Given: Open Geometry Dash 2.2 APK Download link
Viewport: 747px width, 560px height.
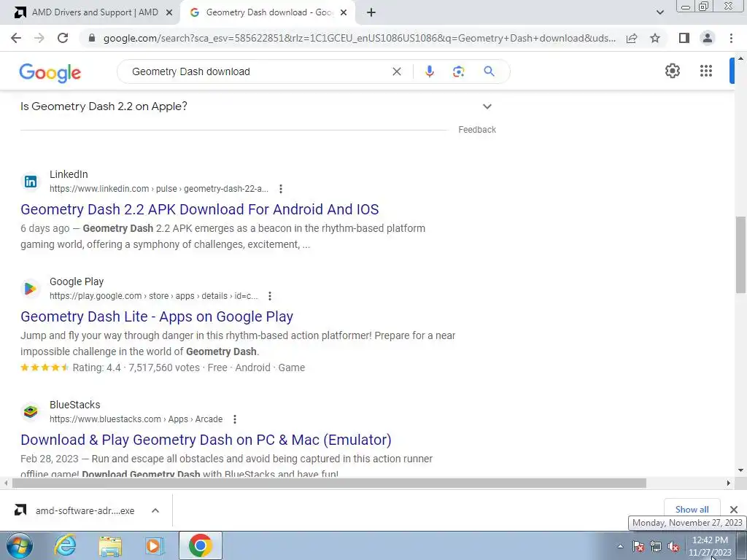Looking at the screenshot, I should [x=200, y=209].
